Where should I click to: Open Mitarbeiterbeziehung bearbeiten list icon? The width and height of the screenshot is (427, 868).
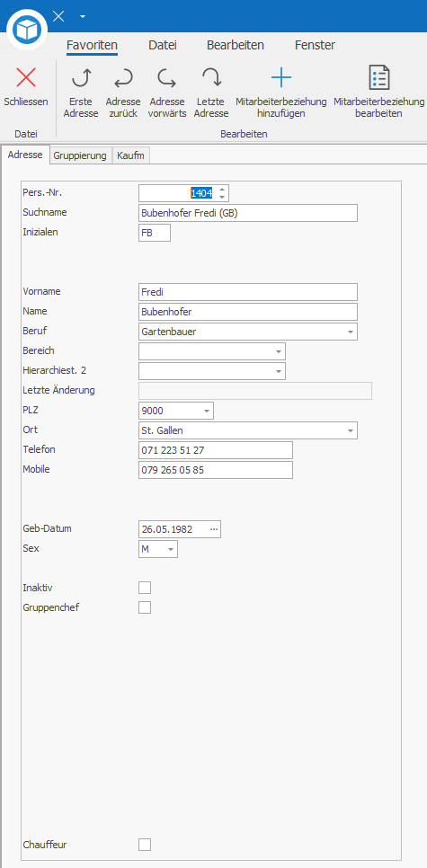click(x=379, y=77)
